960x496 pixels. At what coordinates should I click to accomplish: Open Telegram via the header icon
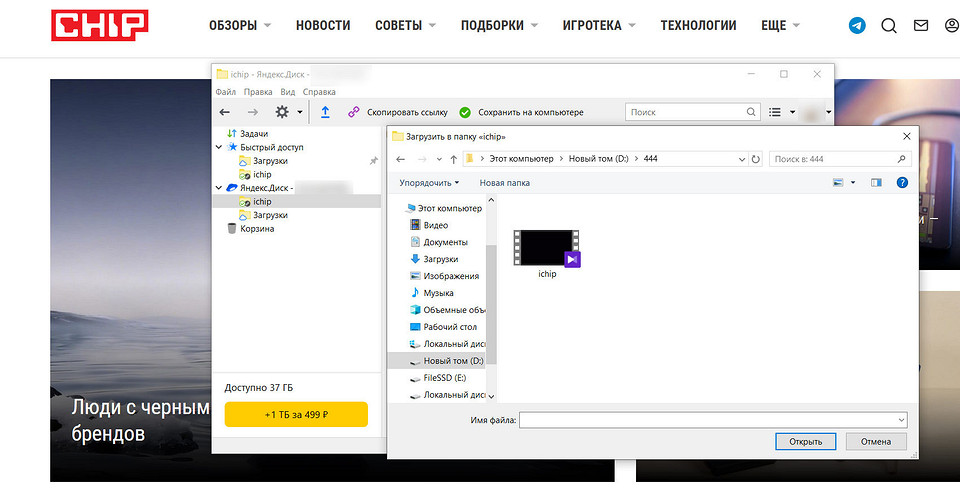tap(857, 26)
